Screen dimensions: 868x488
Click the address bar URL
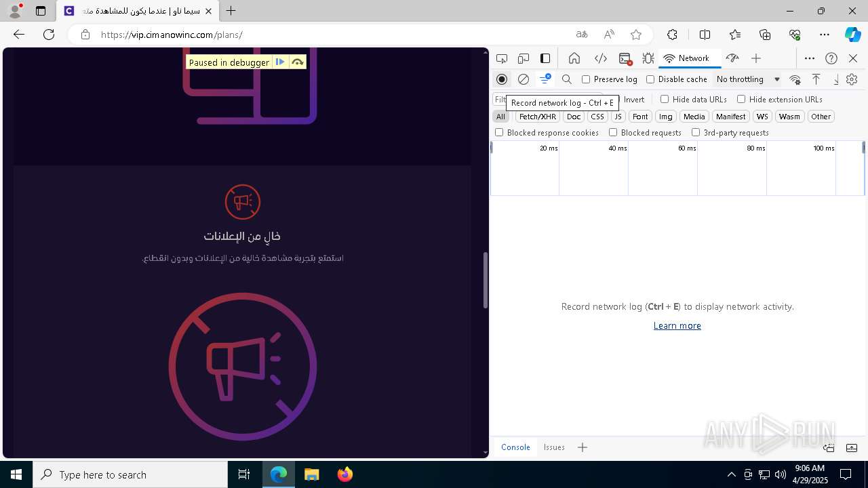172,35
